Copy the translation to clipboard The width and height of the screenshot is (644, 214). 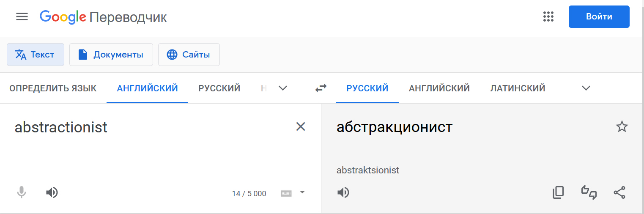point(558,193)
